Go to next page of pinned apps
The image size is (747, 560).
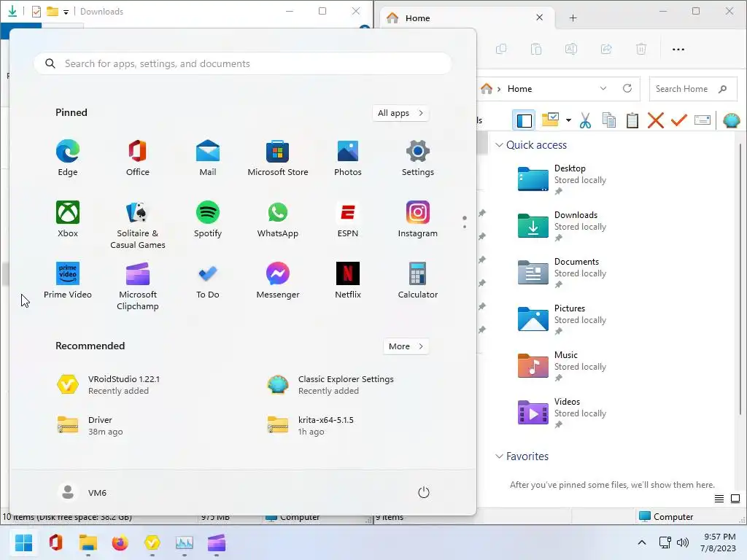tap(465, 226)
